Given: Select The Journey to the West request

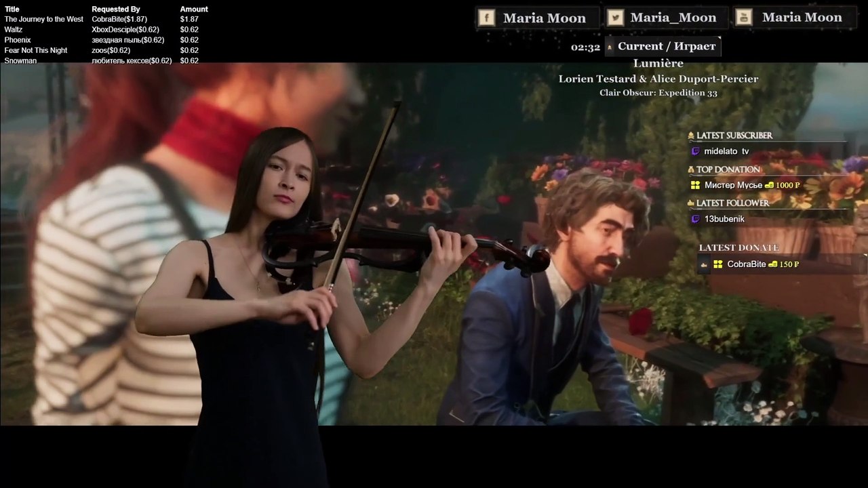Looking at the screenshot, I should [44, 19].
